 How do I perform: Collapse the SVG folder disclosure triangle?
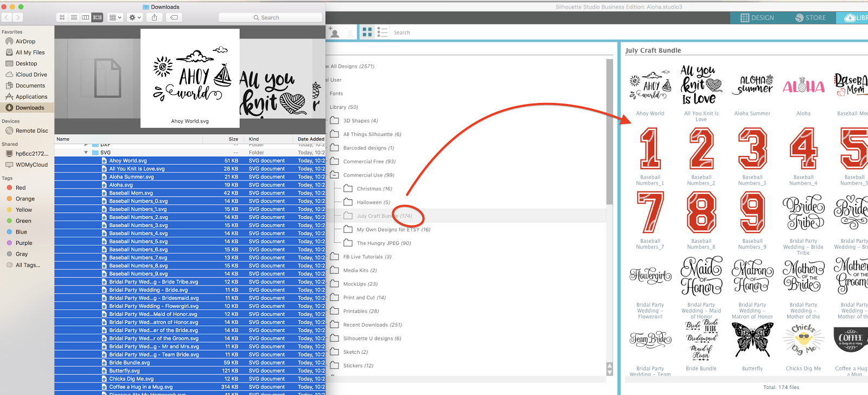tap(86, 153)
